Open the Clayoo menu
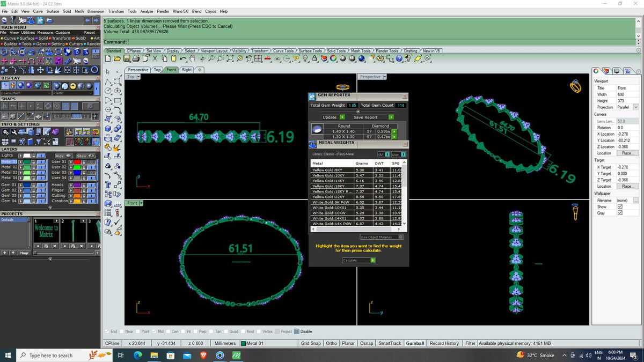The image size is (644, 362). [x=211, y=11]
